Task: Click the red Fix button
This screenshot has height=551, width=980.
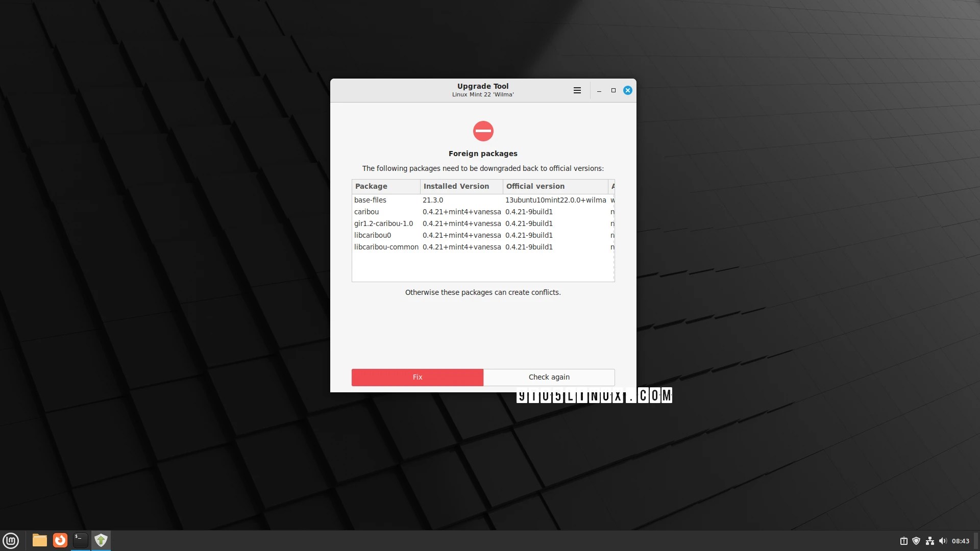Action: [x=417, y=377]
